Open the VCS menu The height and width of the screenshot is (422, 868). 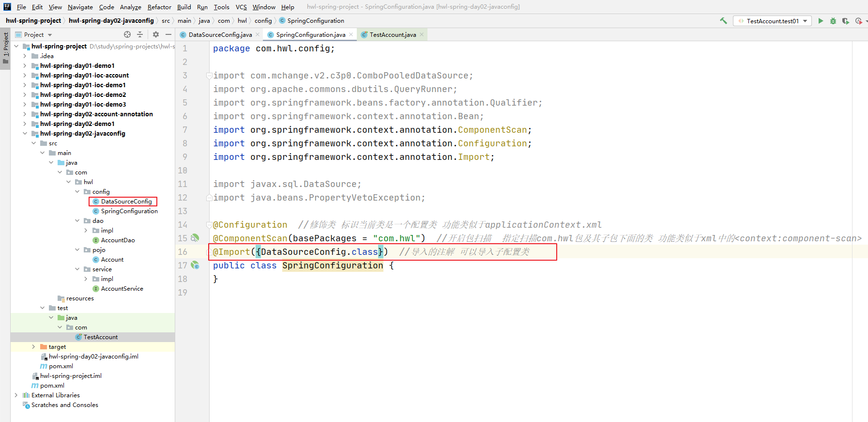[241, 7]
